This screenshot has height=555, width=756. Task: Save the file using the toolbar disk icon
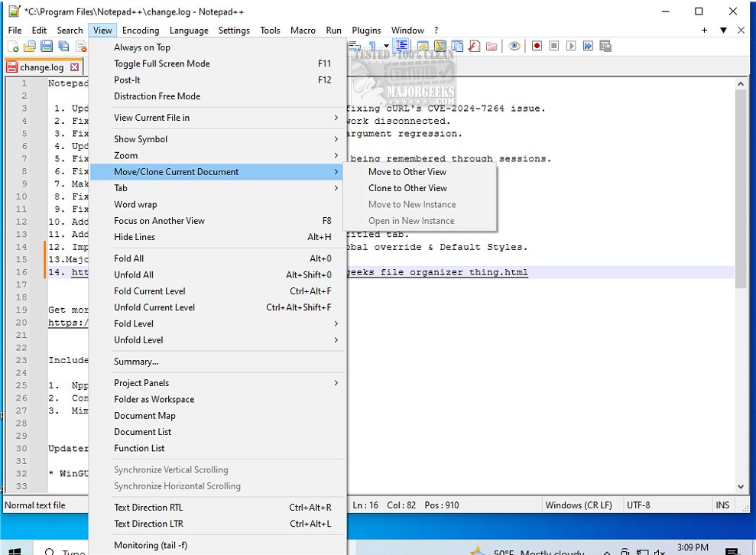click(x=47, y=47)
